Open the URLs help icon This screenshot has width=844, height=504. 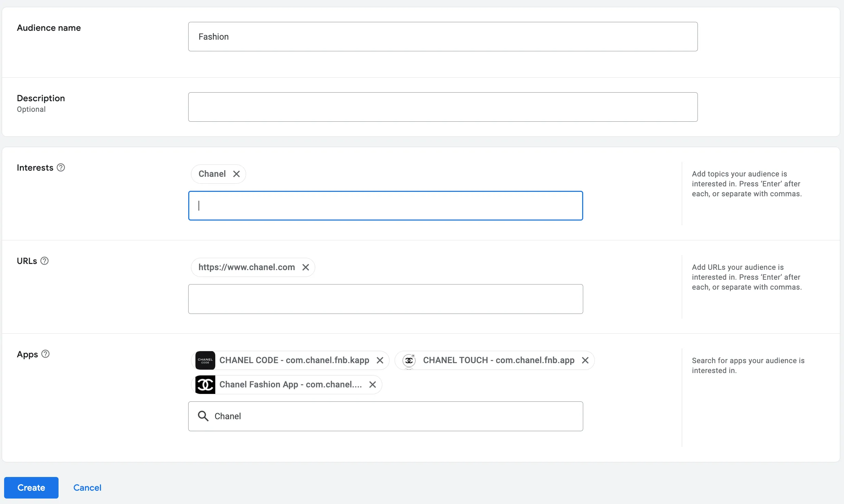44,261
